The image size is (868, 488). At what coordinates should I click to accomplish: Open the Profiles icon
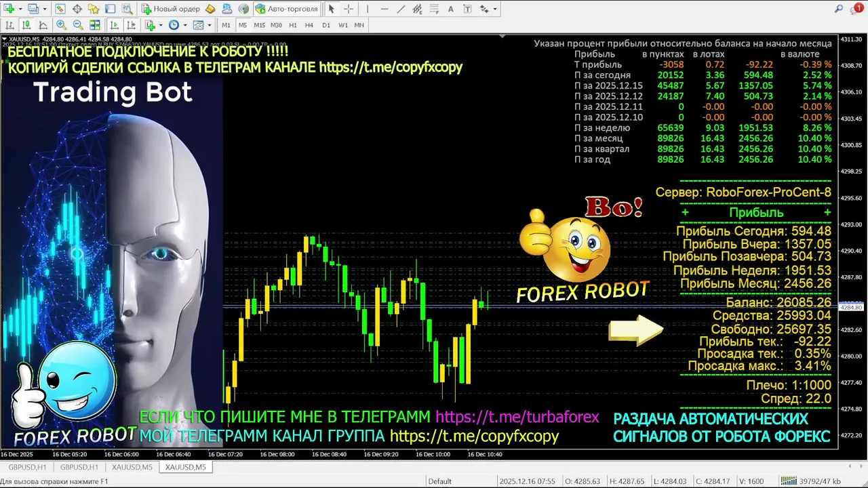[33, 9]
